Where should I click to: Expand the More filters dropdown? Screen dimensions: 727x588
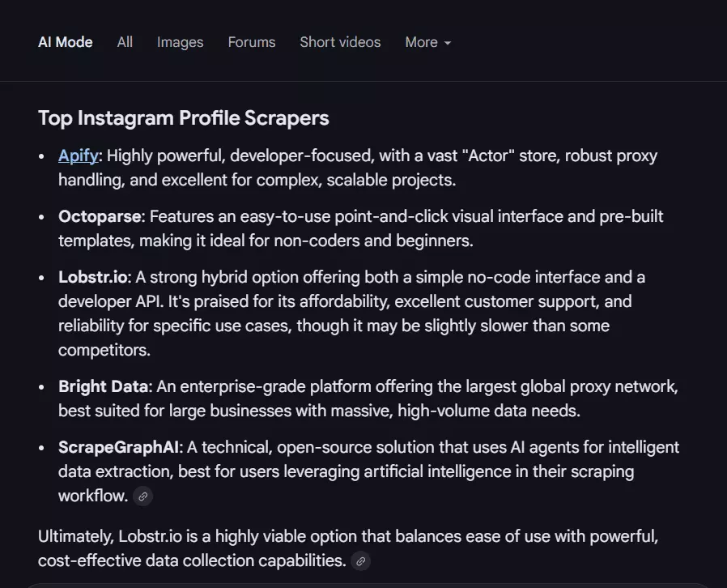(x=427, y=42)
